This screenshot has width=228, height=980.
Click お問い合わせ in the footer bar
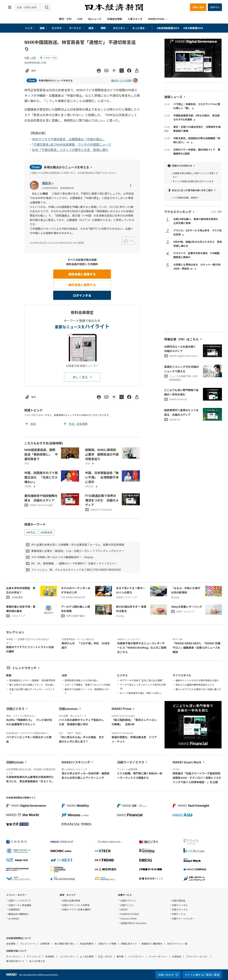click(168, 975)
